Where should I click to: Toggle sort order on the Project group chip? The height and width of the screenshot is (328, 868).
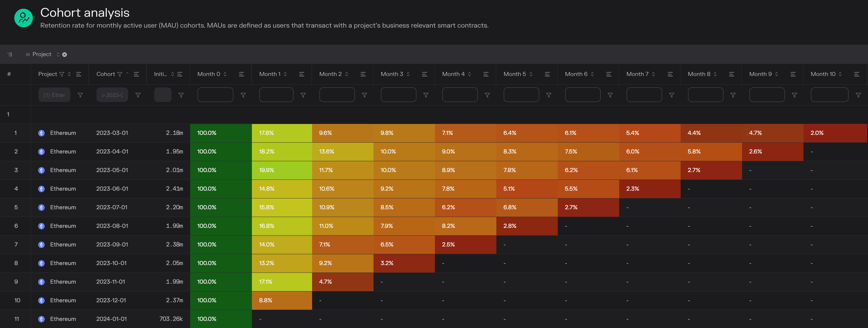tap(58, 55)
